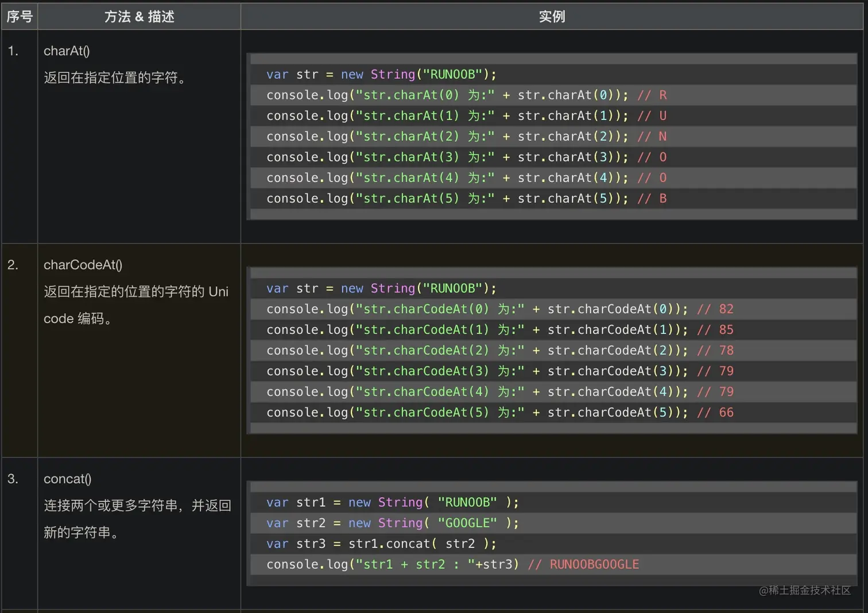The height and width of the screenshot is (613, 868).
Task: Click the 实例 column header
Action: click(552, 17)
